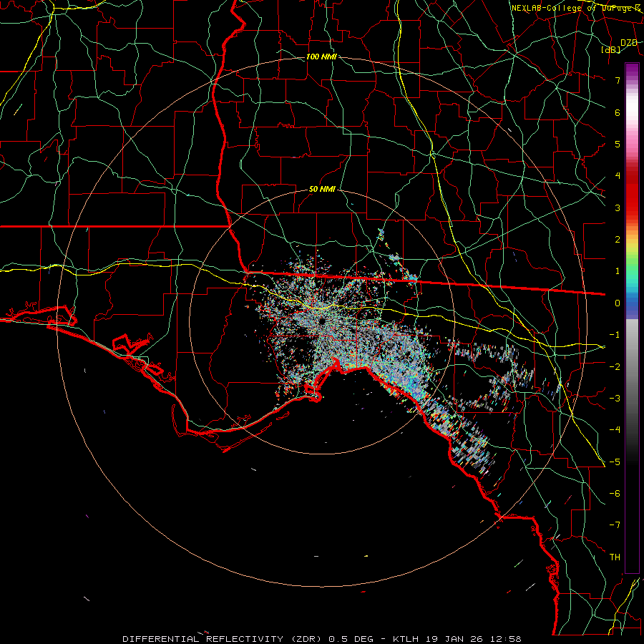Click the "[dB]" units label above the scale
The height and width of the screenshot is (644, 644).
pyautogui.click(x=611, y=50)
